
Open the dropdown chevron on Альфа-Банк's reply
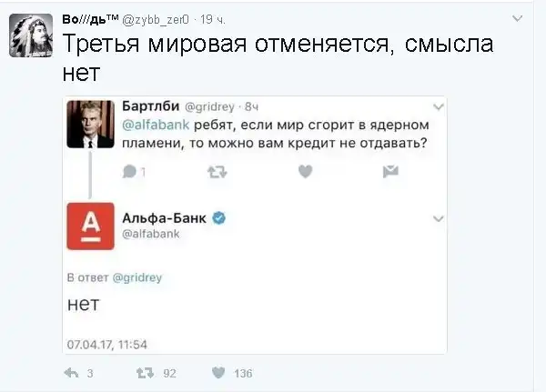pos(438,218)
